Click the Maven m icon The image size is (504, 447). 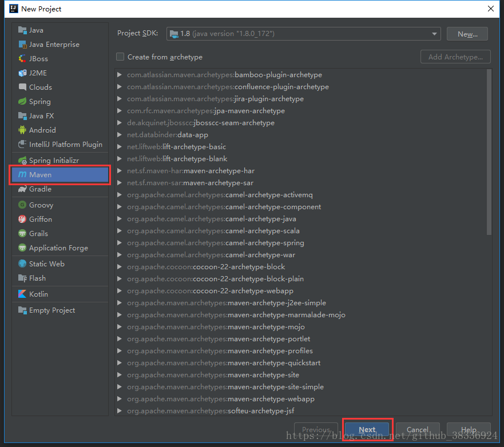(x=22, y=175)
